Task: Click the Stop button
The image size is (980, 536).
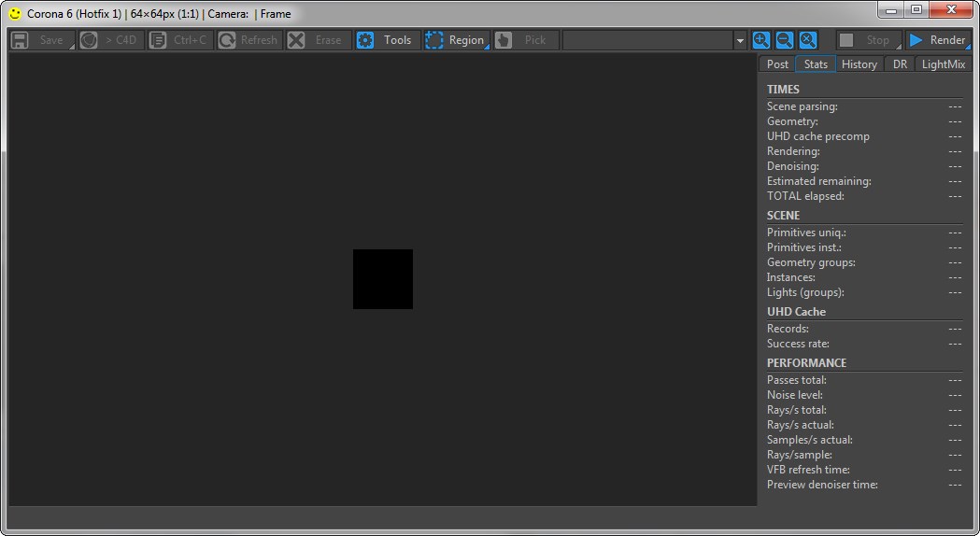Action: point(870,40)
